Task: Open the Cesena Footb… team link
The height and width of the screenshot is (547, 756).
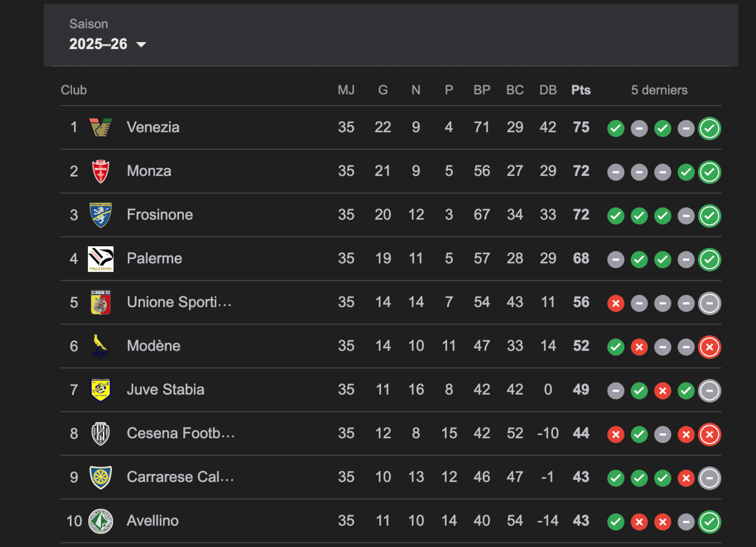Action: [x=180, y=433]
